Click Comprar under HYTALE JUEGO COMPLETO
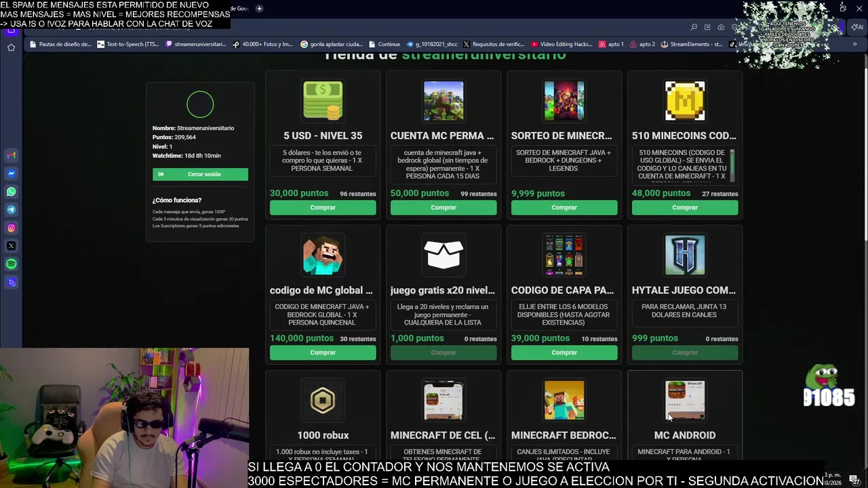Image resolution: width=868 pixels, height=488 pixels. point(685,352)
